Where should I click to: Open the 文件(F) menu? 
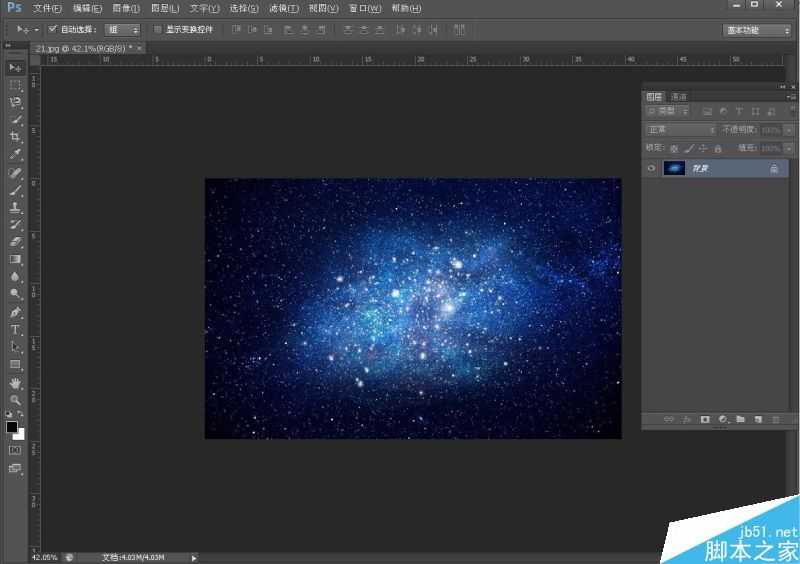tap(47, 8)
